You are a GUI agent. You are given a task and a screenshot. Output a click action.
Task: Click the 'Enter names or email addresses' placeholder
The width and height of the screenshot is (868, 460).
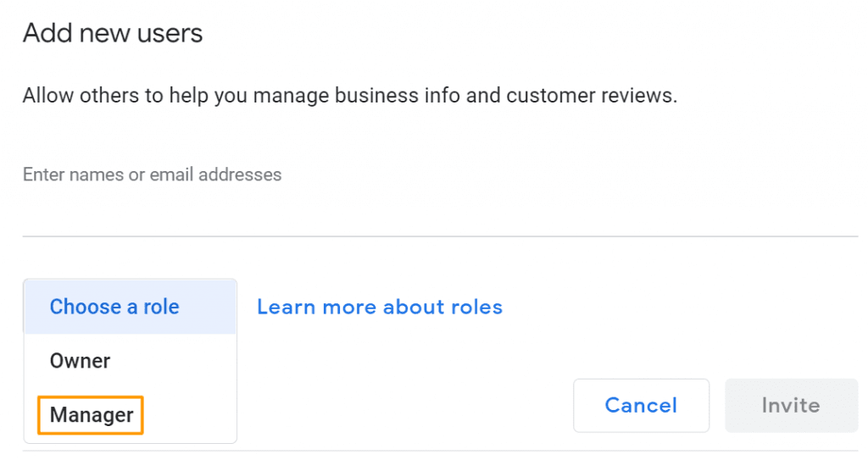pyautogui.click(x=153, y=175)
